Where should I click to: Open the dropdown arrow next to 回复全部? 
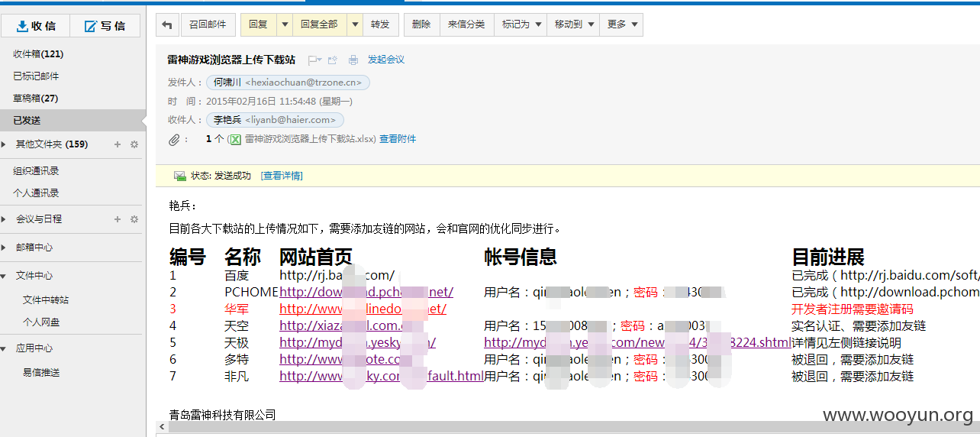point(354,24)
